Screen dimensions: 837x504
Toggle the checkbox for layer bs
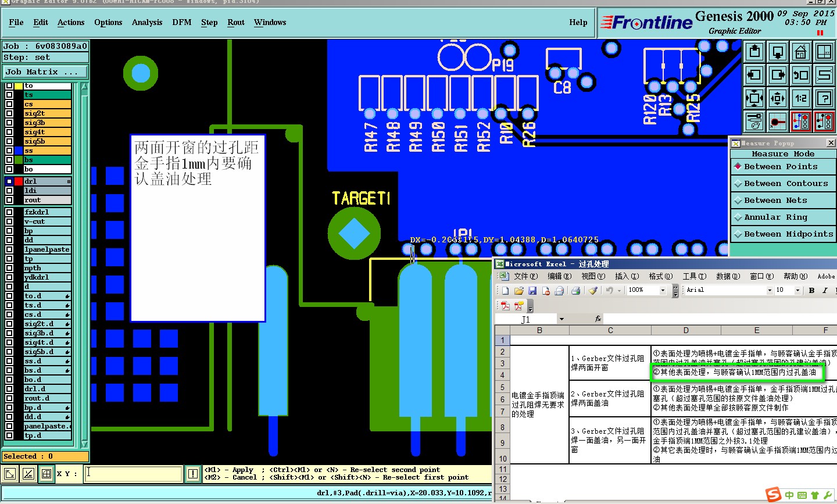tap(9, 160)
